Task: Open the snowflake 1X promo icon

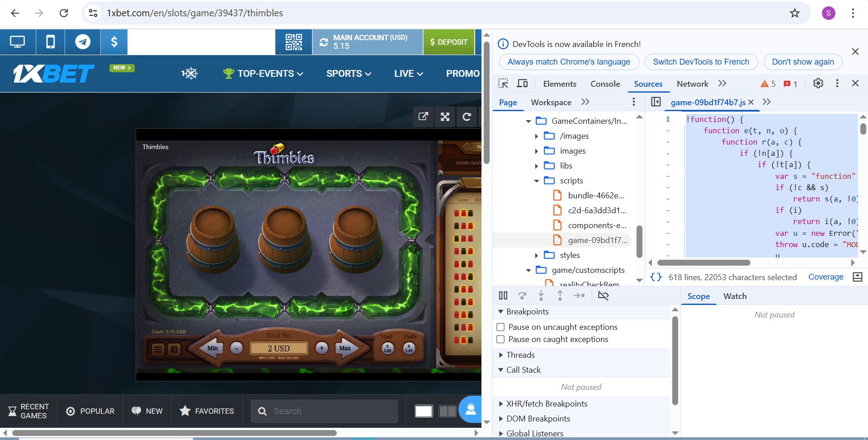Action: pyautogui.click(x=189, y=73)
